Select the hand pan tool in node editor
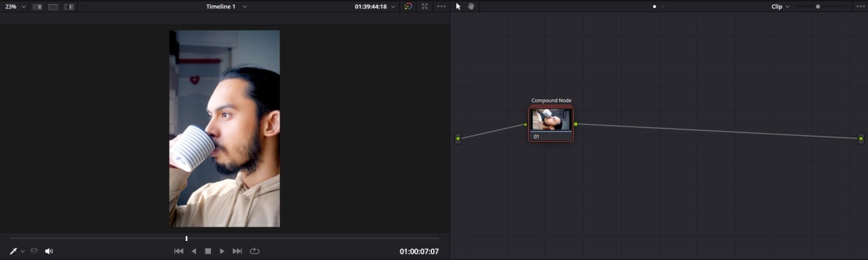This screenshot has height=260, width=868. click(x=471, y=6)
